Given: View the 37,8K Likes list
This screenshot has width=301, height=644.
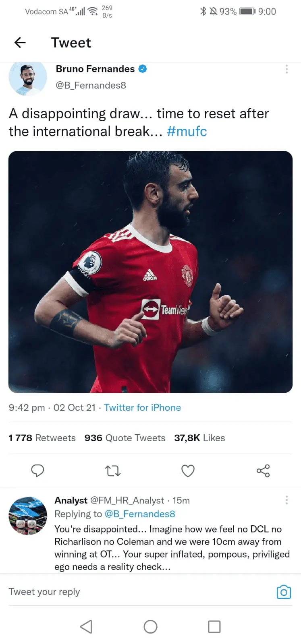Looking at the screenshot, I should [199, 438].
